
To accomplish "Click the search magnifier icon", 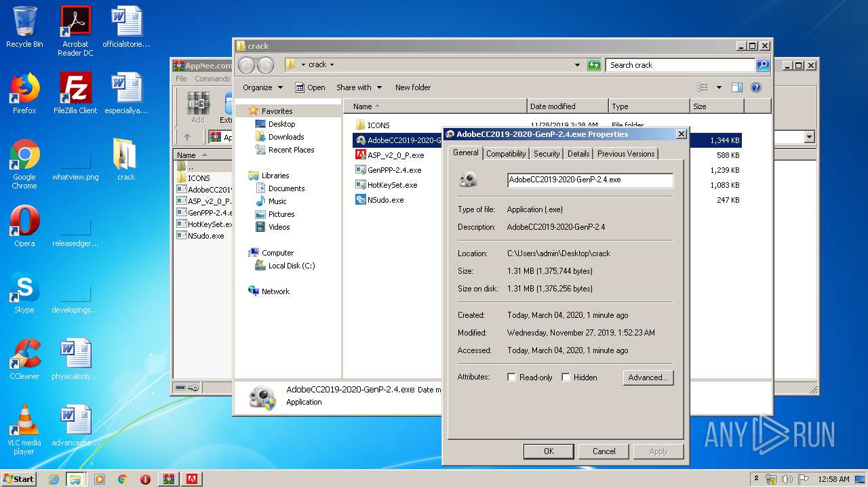I will [x=763, y=65].
